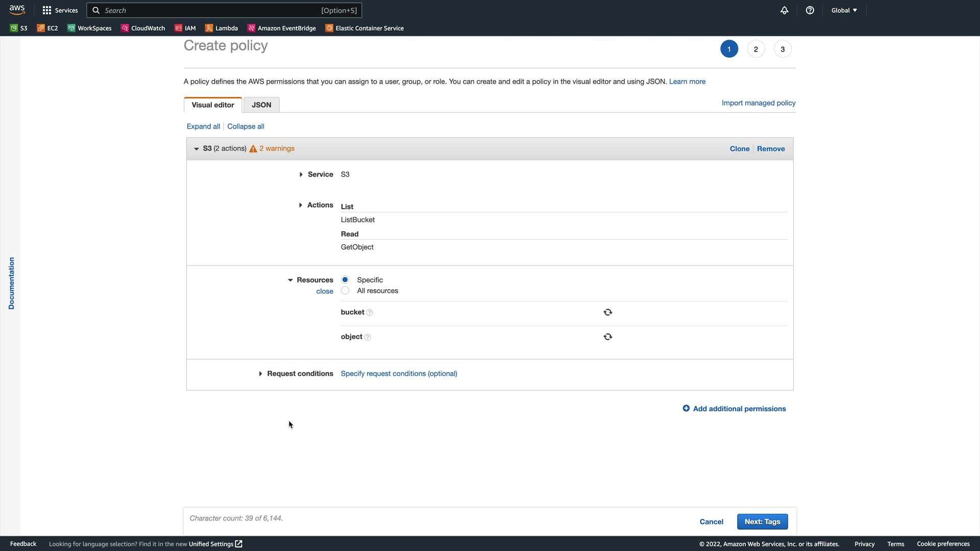Open Lambda from the favorites bar

point(222,28)
